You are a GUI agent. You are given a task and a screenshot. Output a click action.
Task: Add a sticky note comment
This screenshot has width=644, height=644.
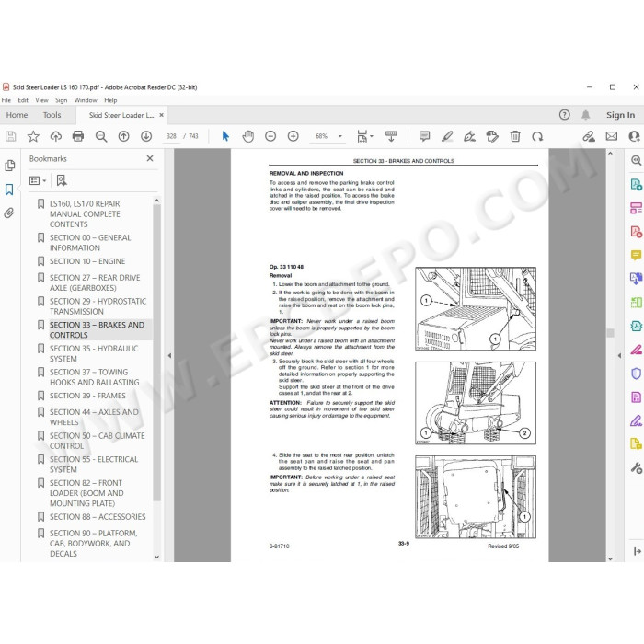point(425,136)
